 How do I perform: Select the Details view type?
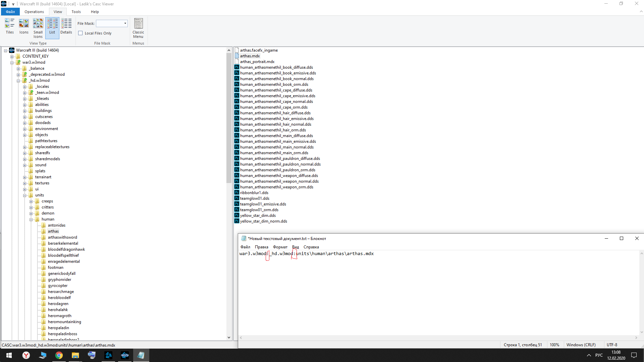66,26
